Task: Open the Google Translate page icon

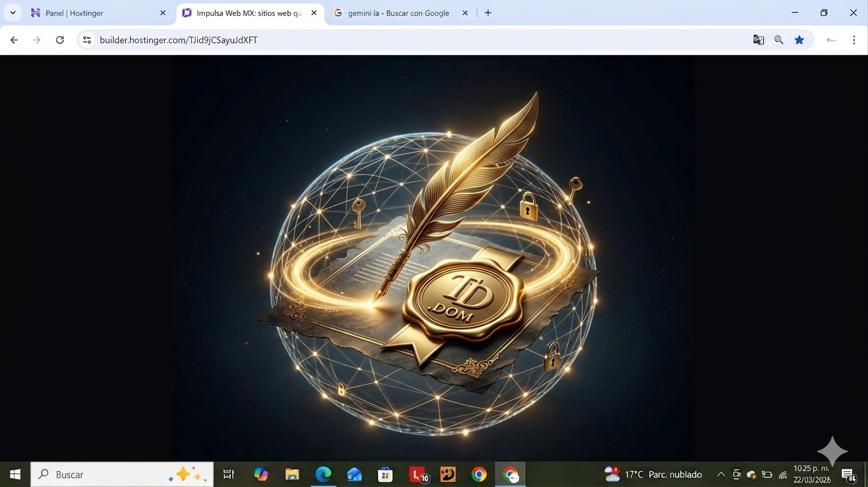Action: (x=758, y=40)
